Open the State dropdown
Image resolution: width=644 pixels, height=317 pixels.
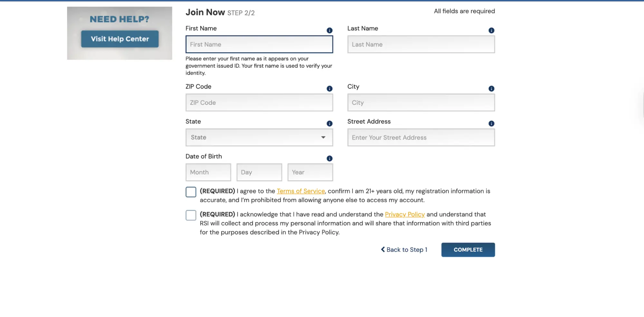pyautogui.click(x=259, y=137)
